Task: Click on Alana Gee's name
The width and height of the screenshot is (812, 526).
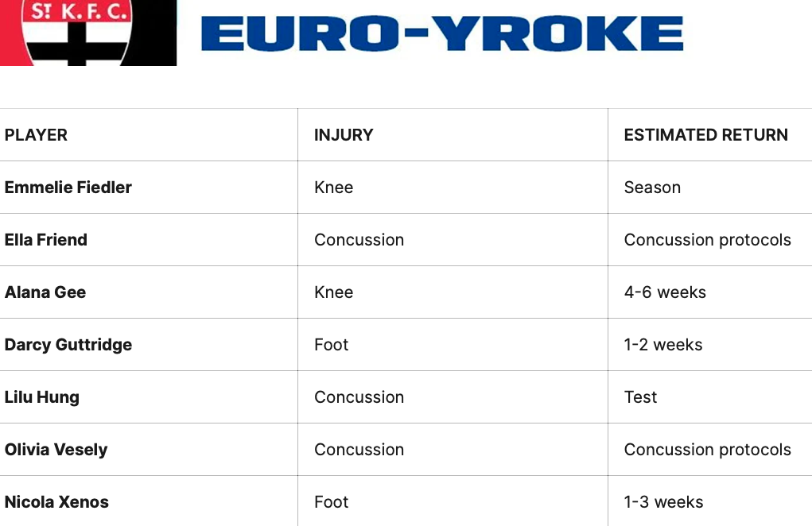Action: click(x=45, y=292)
